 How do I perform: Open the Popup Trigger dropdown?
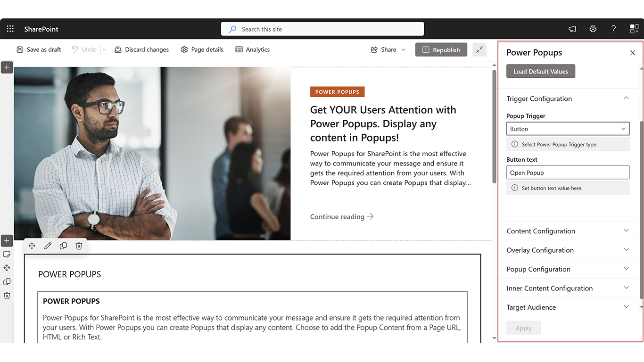[x=568, y=129]
